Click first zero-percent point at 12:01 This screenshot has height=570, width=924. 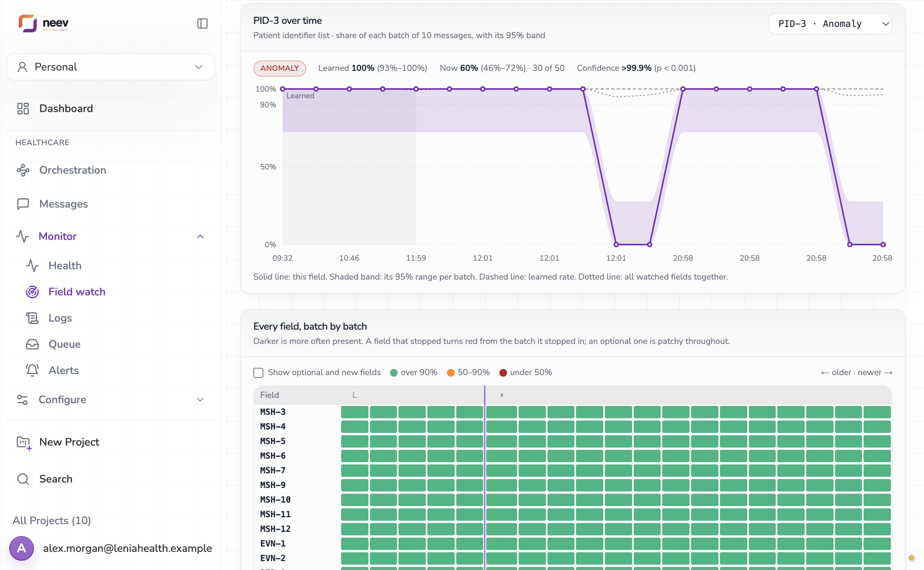click(x=616, y=245)
